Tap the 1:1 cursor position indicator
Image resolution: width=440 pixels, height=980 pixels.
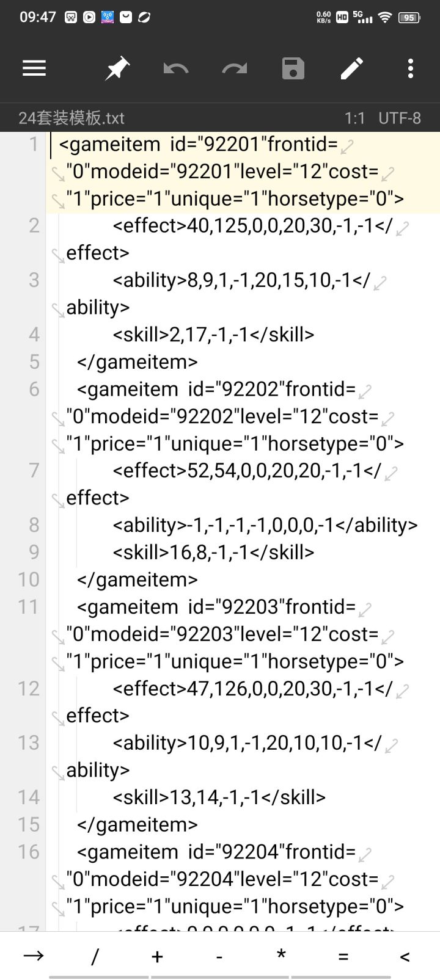(x=355, y=118)
